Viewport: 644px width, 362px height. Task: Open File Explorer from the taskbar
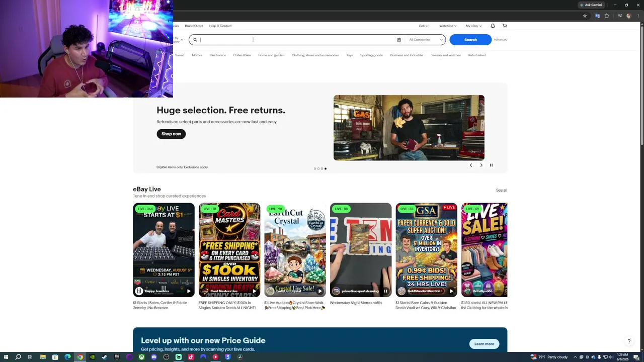click(x=43, y=357)
